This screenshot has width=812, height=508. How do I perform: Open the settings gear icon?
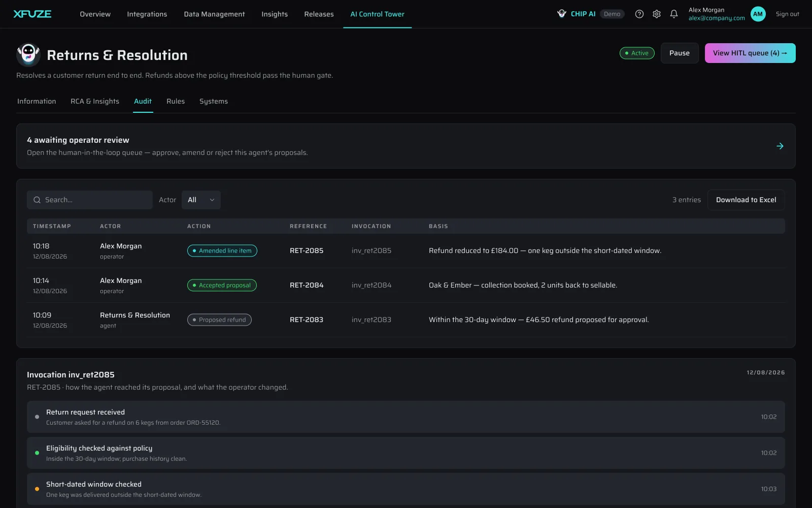pos(657,14)
